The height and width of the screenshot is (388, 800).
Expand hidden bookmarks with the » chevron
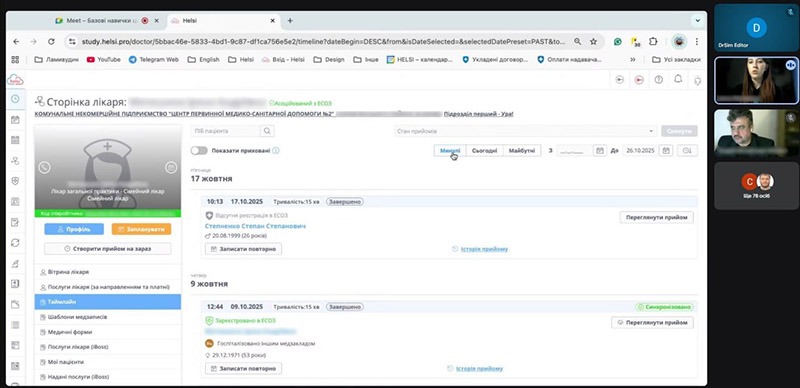pyautogui.click(x=633, y=60)
